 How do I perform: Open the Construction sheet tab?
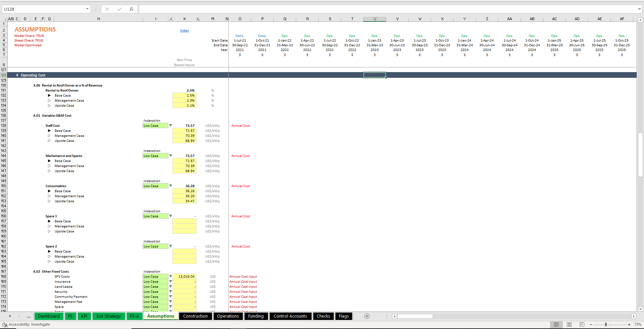pyautogui.click(x=196, y=316)
